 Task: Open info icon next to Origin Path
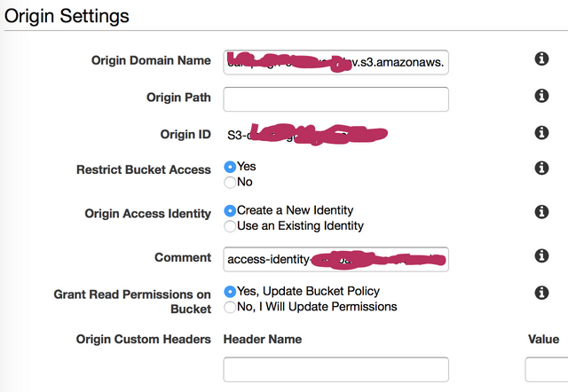541,96
